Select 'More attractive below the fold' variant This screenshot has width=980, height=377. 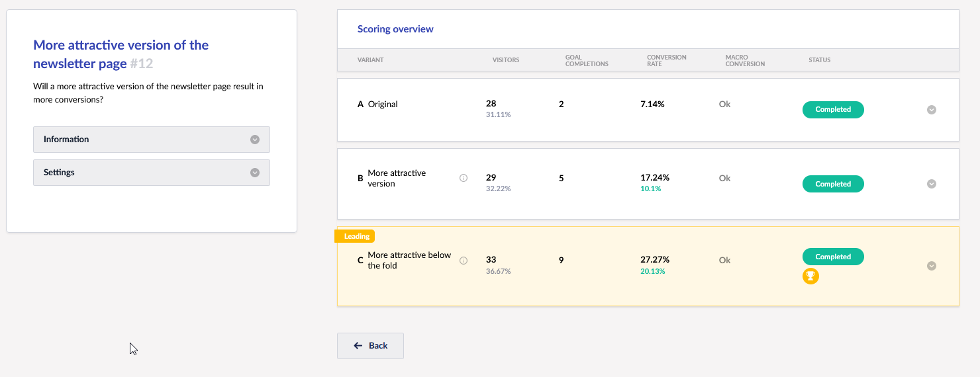tap(409, 260)
